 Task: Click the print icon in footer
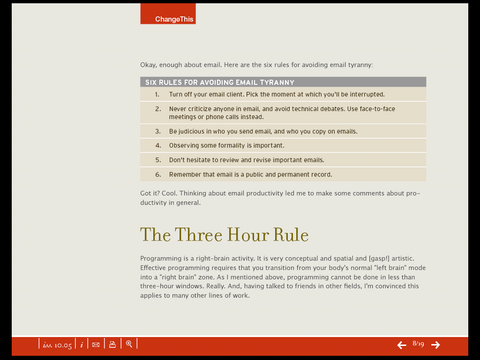tap(112, 344)
